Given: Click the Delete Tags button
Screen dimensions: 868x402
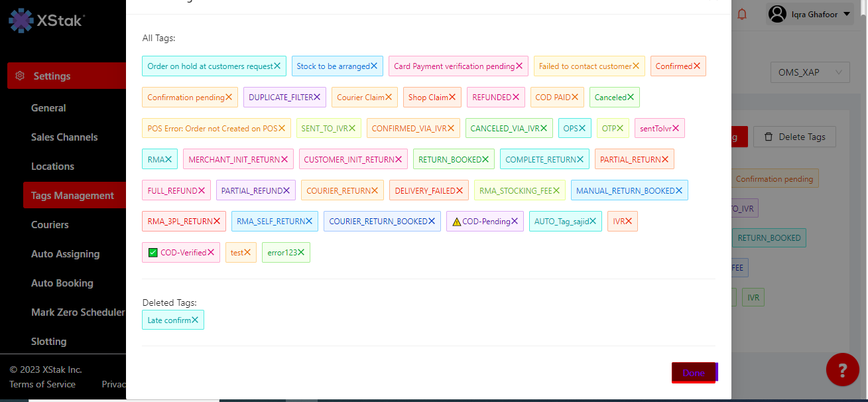Looking at the screenshot, I should click(x=794, y=137).
